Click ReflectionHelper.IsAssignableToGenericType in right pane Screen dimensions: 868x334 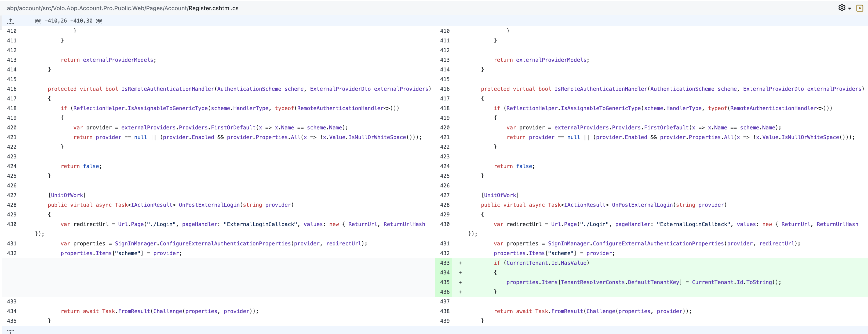pyautogui.click(x=574, y=108)
